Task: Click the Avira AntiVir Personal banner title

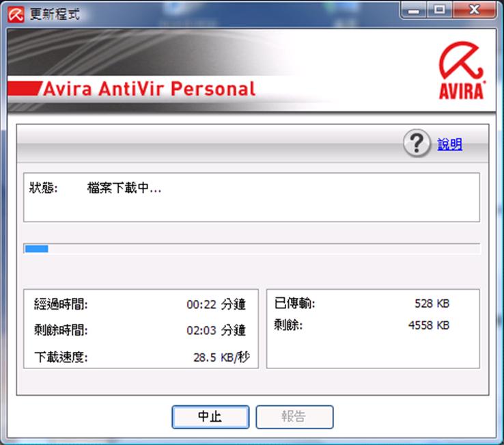Action: coord(149,88)
